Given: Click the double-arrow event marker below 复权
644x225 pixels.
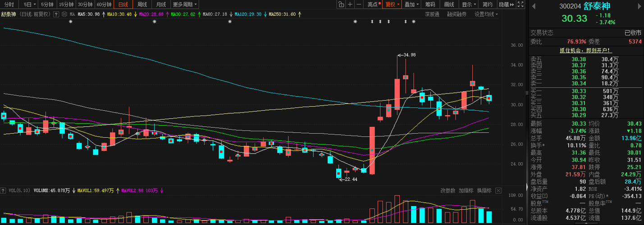Looking at the screenshot, I should [388, 22].
